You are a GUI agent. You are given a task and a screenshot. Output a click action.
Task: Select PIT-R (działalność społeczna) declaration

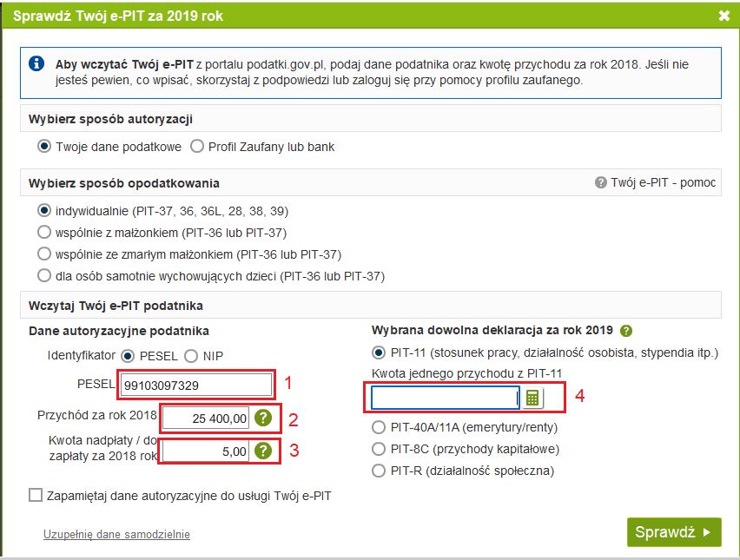pos(379,471)
